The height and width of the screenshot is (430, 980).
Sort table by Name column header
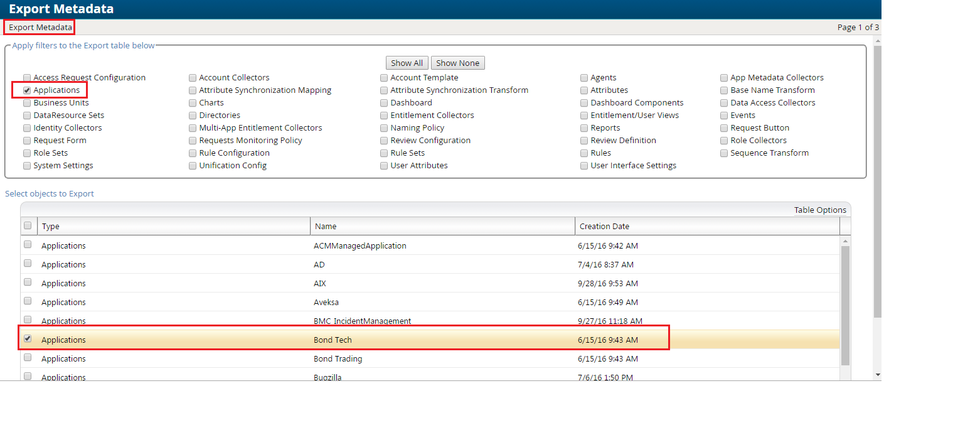(326, 226)
